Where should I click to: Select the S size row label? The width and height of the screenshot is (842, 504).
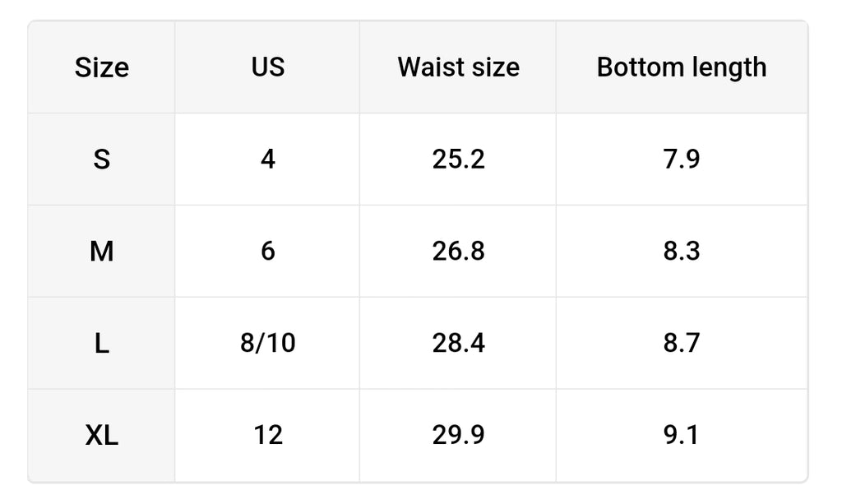click(x=101, y=160)
